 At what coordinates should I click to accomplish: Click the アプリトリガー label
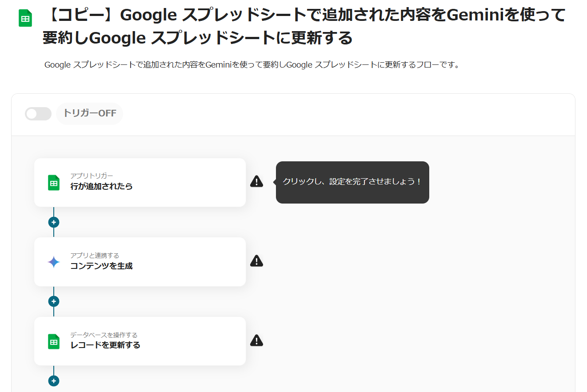click(x=92, y=176)
